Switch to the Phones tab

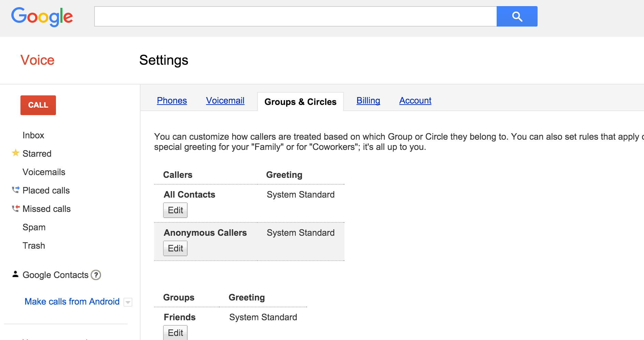point(172,101)
